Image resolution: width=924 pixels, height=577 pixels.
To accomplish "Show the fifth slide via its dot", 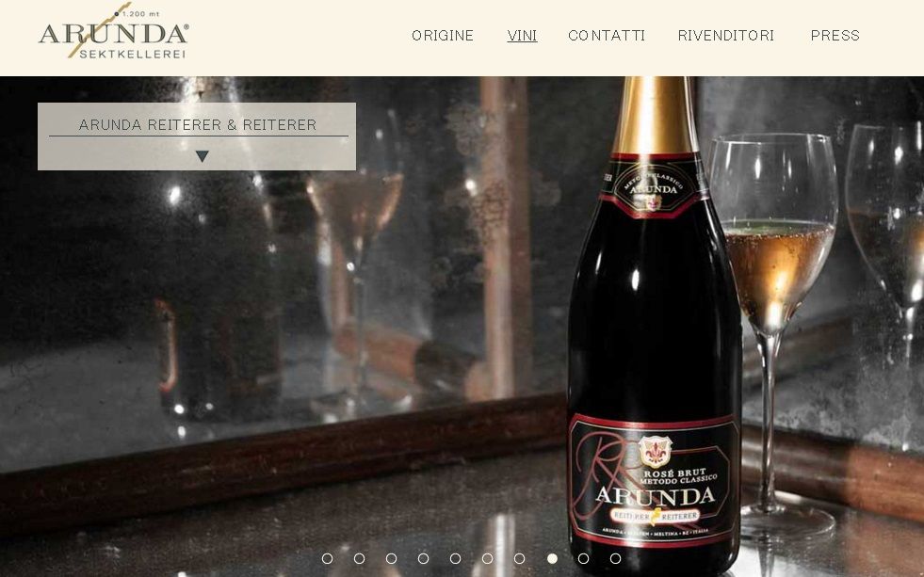I will pos(455,558).
